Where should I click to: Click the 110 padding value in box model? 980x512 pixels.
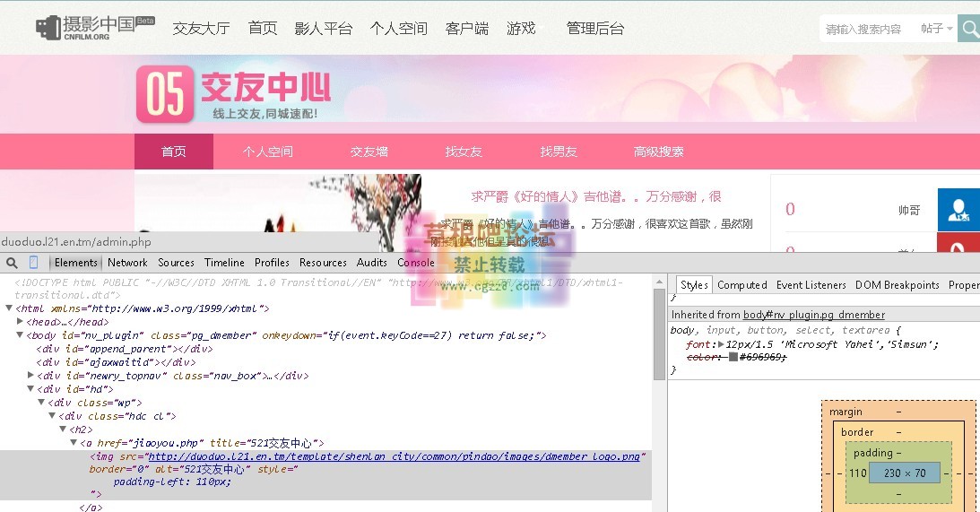click(857, 473)
